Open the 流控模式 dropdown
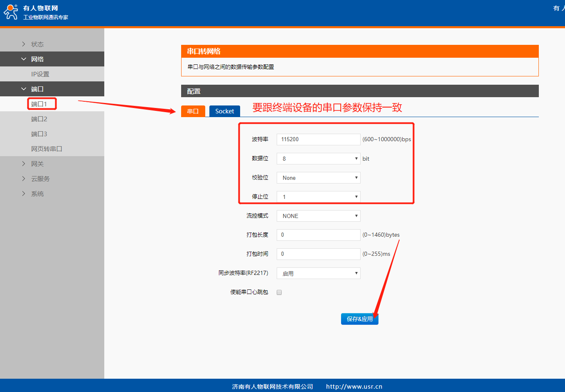This screenshot has width=565, height=392. [318, 216]
